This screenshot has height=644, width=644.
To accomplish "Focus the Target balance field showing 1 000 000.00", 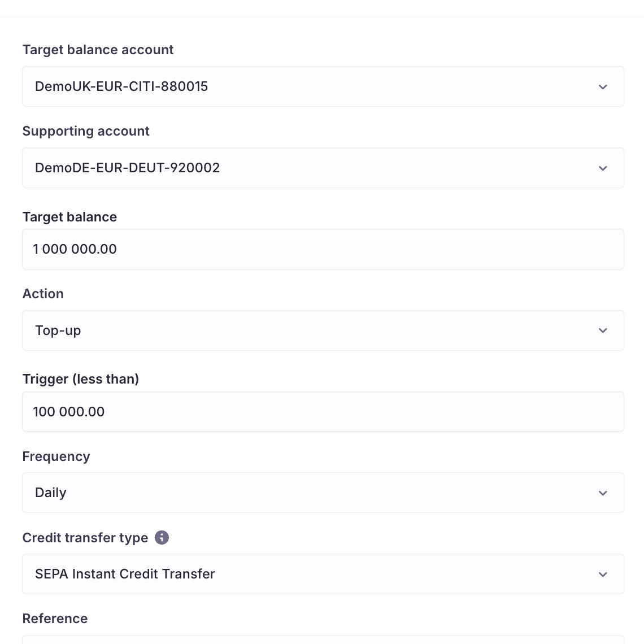I will pos(323,249).
